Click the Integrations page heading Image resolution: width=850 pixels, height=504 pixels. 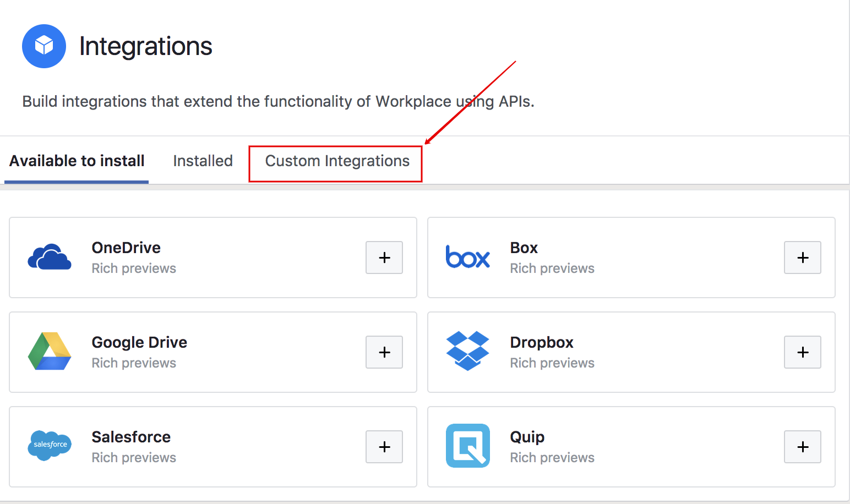[145, 46]
